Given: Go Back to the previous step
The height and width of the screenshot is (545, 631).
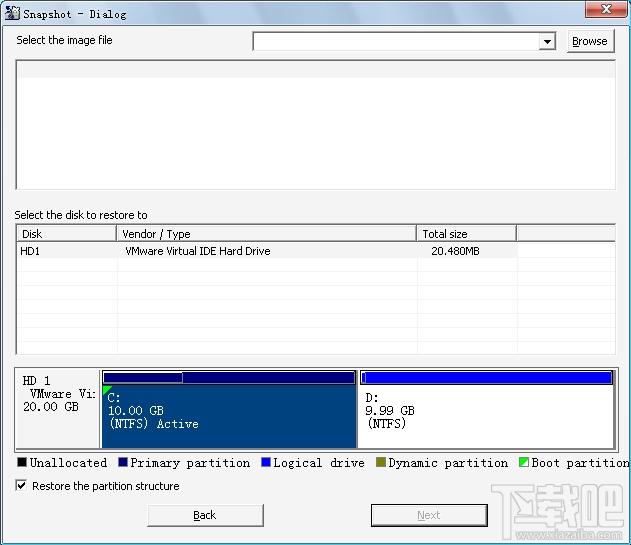Looking at the screenshot, I should click(x=205, y=515).
